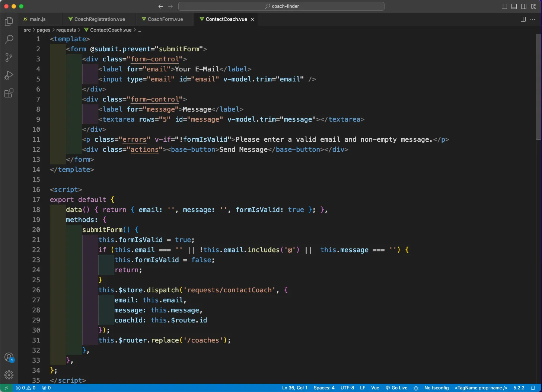Click 'Send Message' text on line 12
The image size is (542, 392).
click(243, 150)
